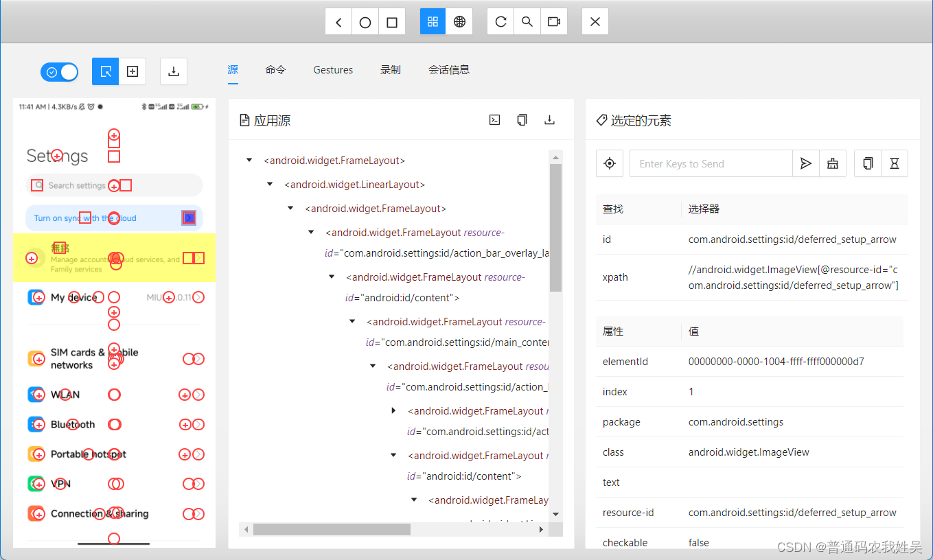
Task: Download the screenshot
Action: point(174,71)
